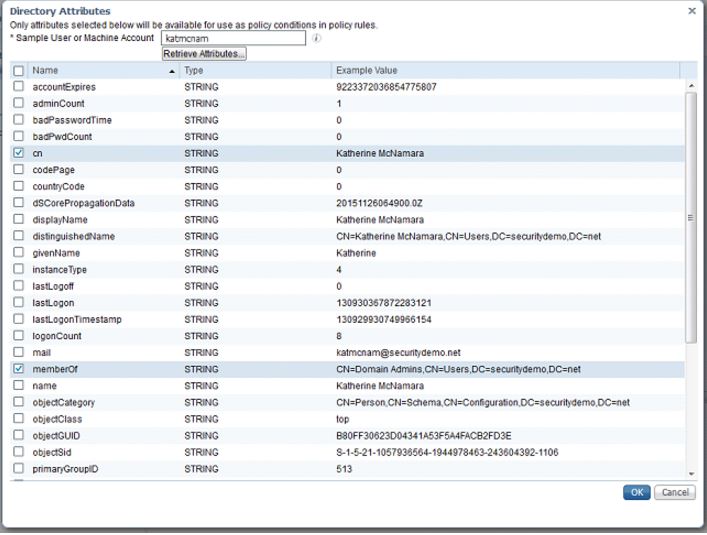Click the CN=Domain Admins example value
The width and height of the screenshot is (707, 535).
click(x=459, y=369)
